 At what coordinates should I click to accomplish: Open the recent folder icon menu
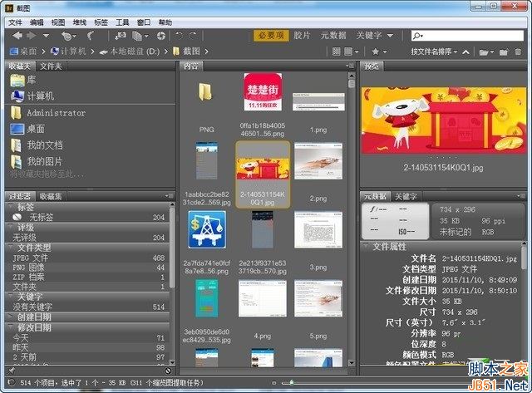(x=486, y=52)
